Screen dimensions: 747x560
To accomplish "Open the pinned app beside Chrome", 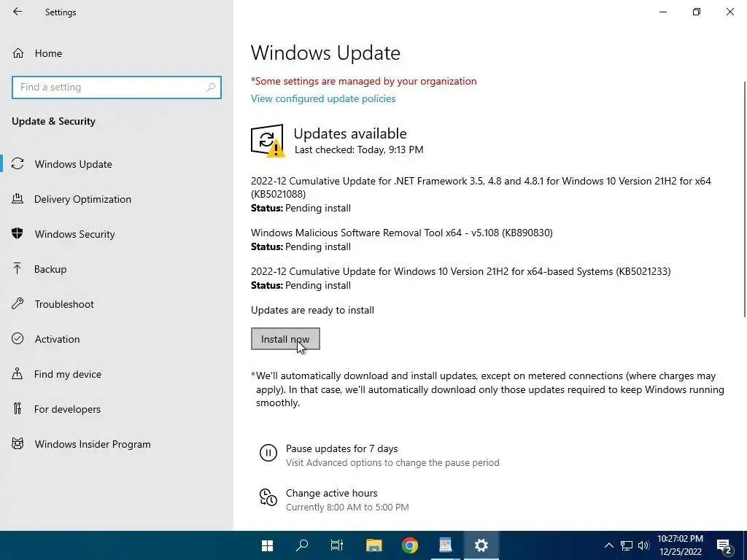I will coord(446,545).
